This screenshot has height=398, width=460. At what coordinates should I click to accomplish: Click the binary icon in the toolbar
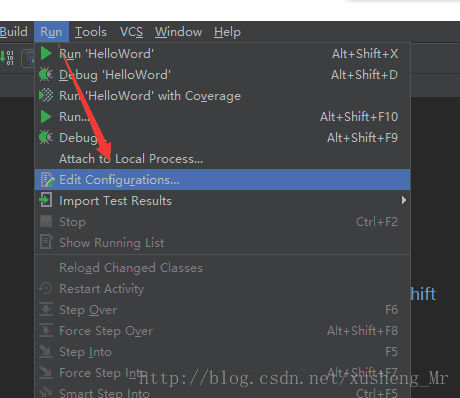click(x=8, y=58)
